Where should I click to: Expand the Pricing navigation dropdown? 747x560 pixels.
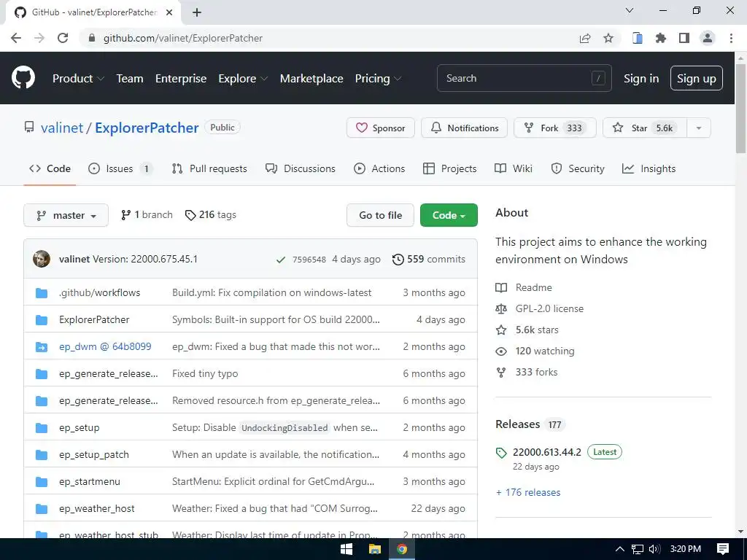pyautogui.click(x=379, y=79)
